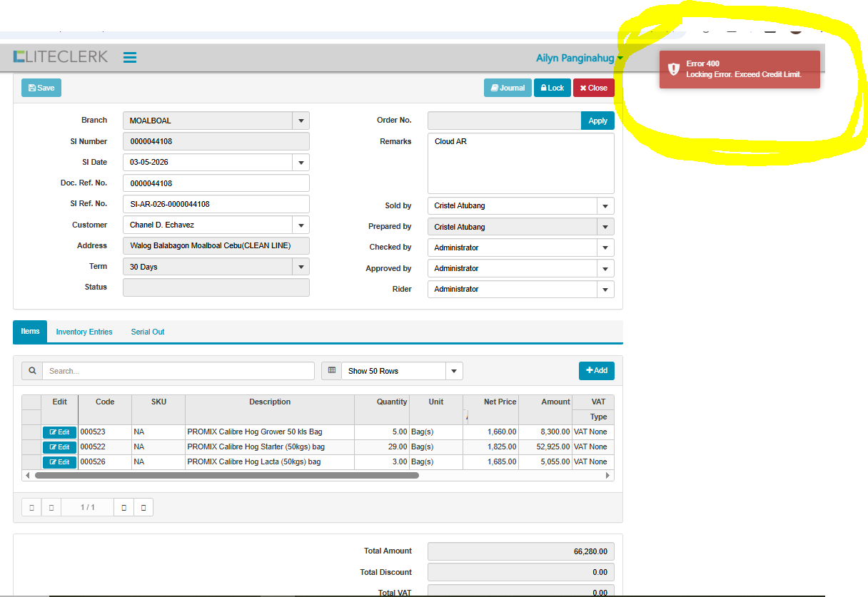The image size is (868, 597).
Task: Click the hamburger menu icon beside LiteClerk logo
Action: click(130, 58)
